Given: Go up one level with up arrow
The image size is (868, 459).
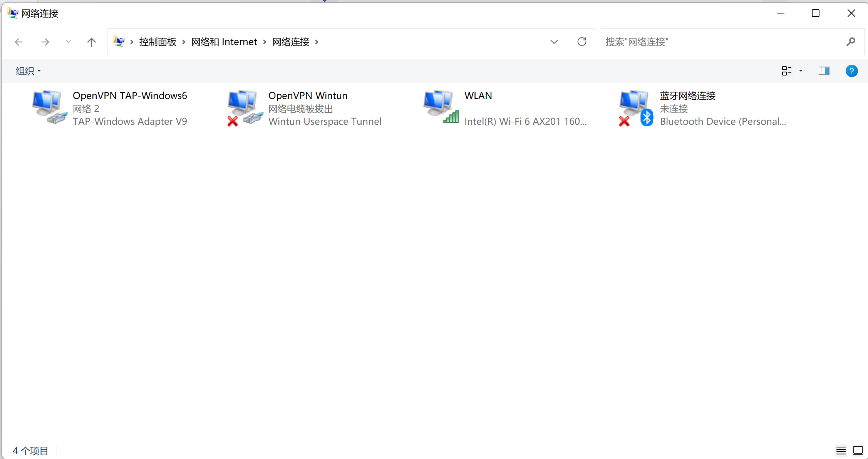Looking at the screenshot, I should pos(91,42).
